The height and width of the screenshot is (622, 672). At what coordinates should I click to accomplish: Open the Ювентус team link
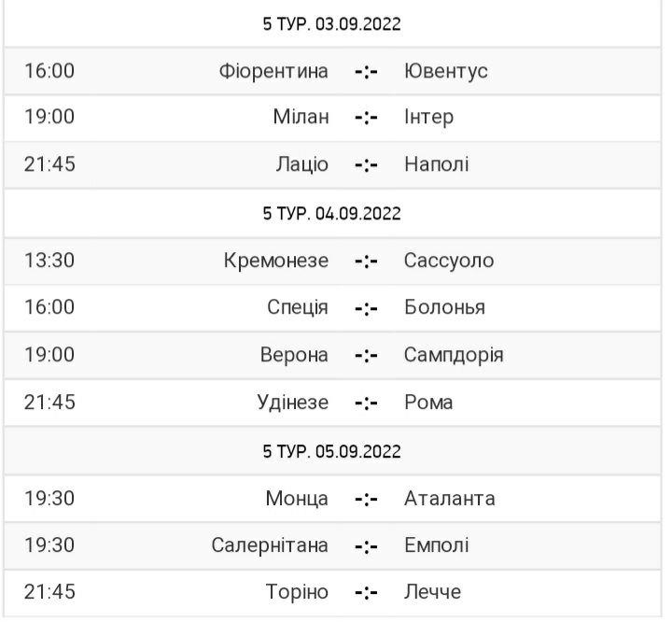click(x=446, y=71)
